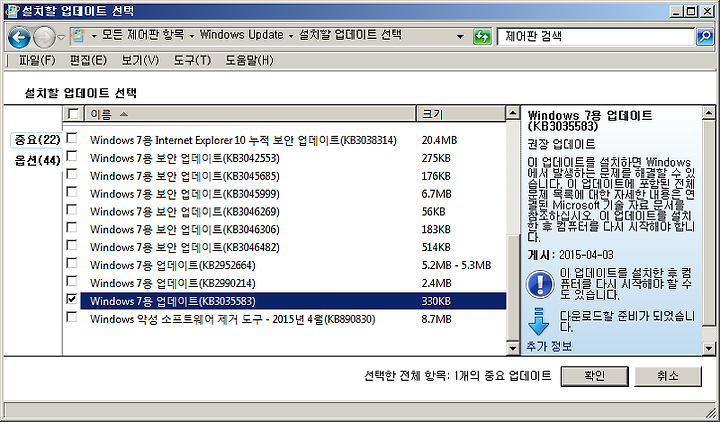Click details pane scrollbar up arrow
This screenshot has width=720, height=422.
coord(709,113)
